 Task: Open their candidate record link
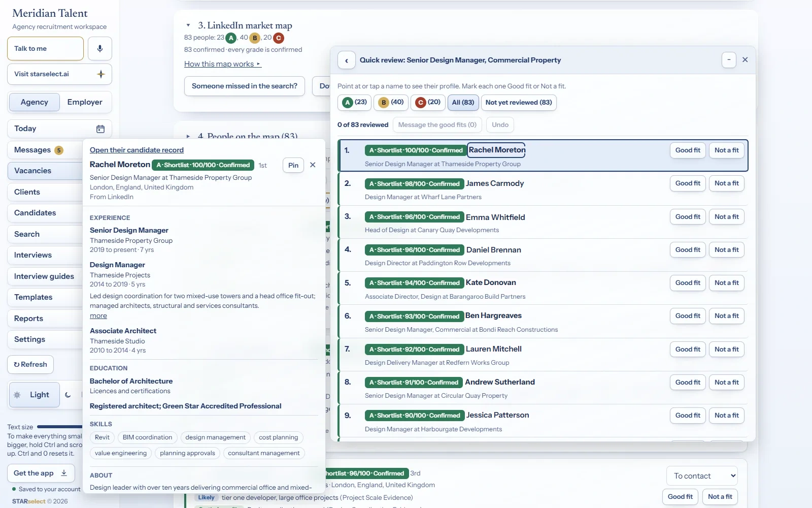click(137, 150)
